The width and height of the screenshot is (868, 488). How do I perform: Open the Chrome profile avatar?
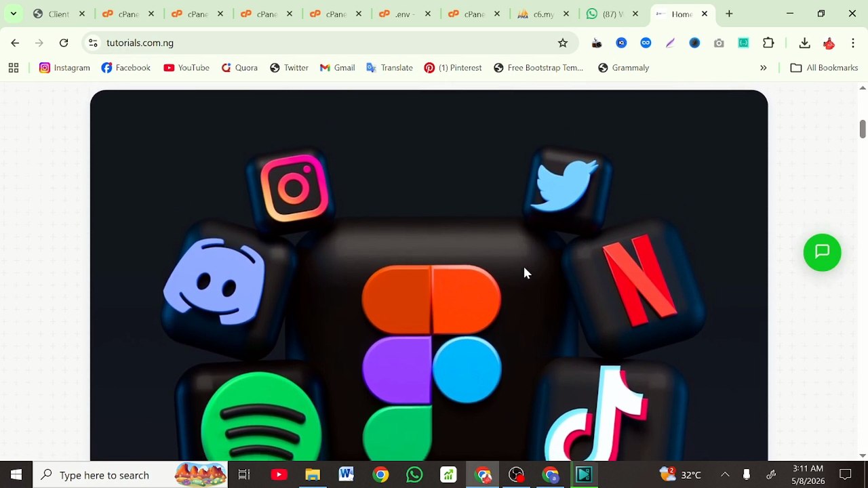(x=829, y=43)
